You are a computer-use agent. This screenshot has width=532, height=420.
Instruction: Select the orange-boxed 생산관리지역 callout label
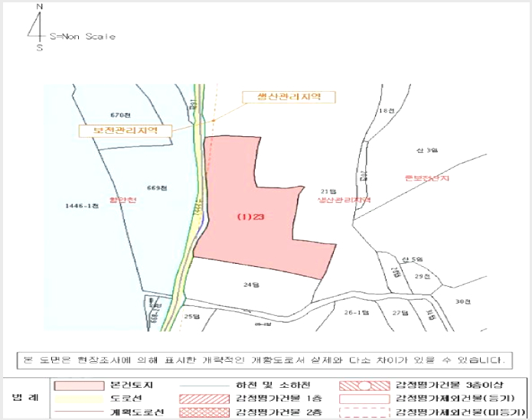[x=289, y=97]
